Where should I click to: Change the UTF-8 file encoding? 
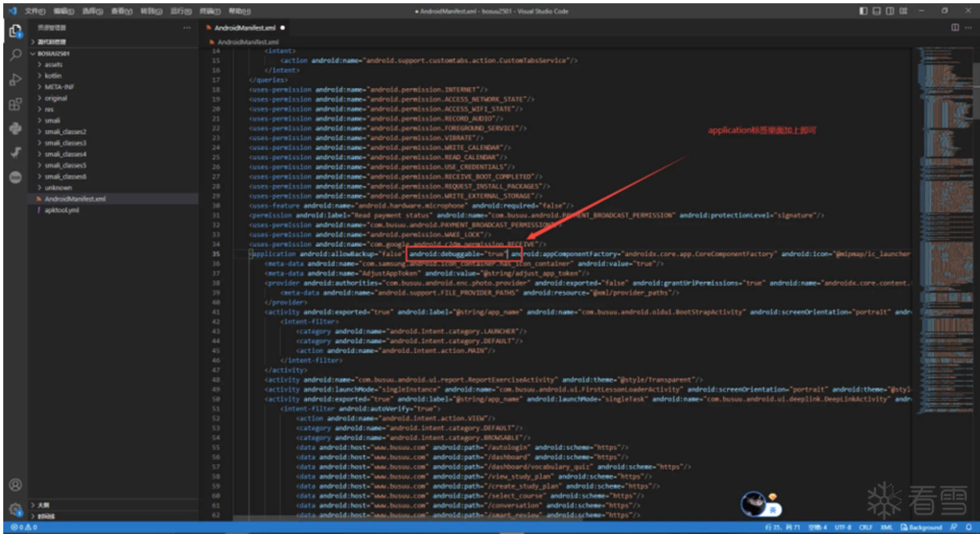click(843, 527)
